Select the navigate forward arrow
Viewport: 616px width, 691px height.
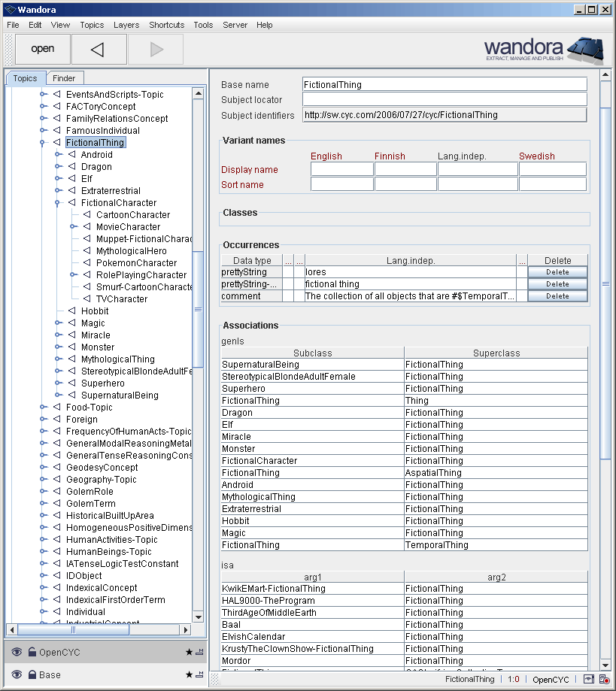156,49
